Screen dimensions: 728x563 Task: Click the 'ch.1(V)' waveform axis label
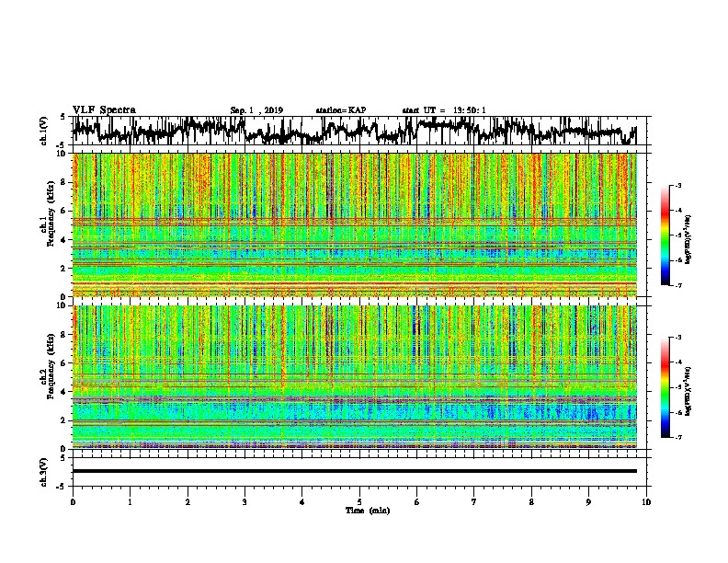(x=44, y=131)
